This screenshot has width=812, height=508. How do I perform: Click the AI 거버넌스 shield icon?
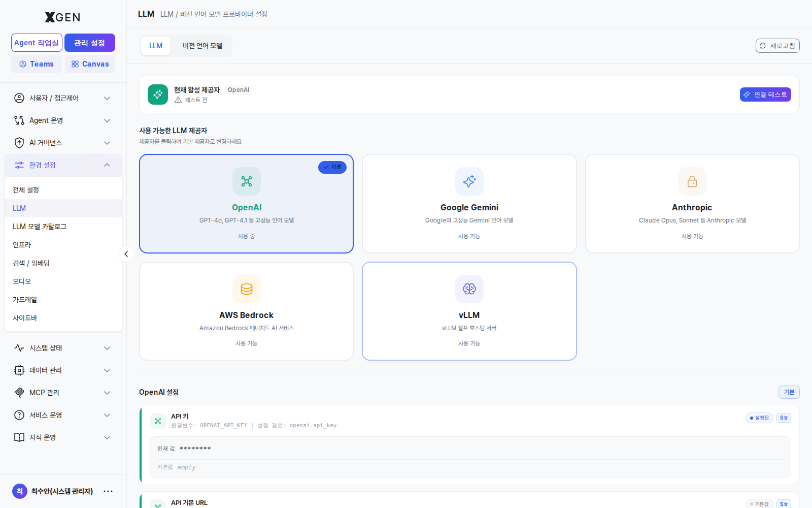(x=19, y=143)
